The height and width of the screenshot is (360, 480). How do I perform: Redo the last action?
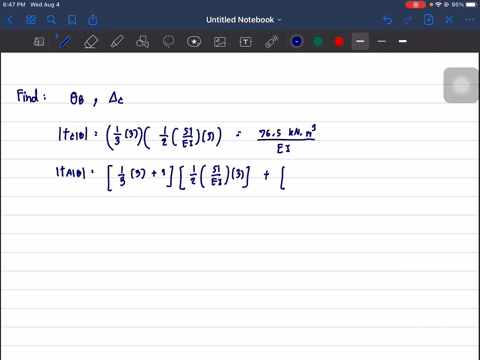(x=408, y=20)
